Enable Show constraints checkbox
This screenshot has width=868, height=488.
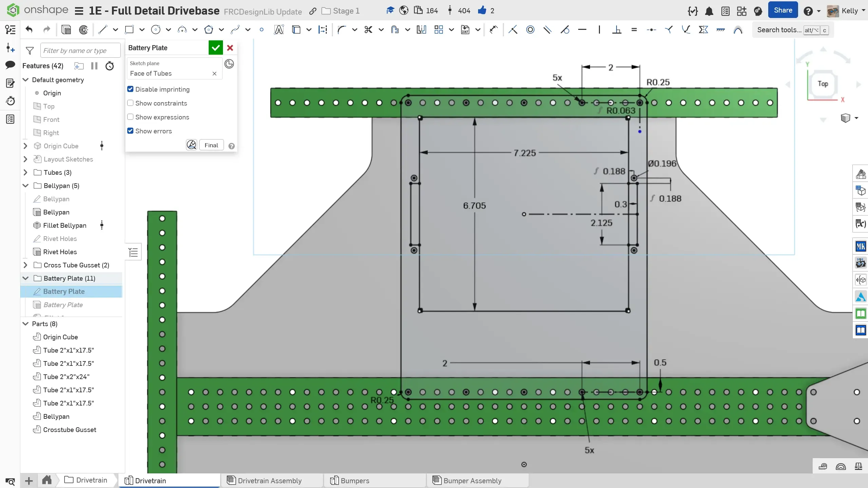[130, 103]
